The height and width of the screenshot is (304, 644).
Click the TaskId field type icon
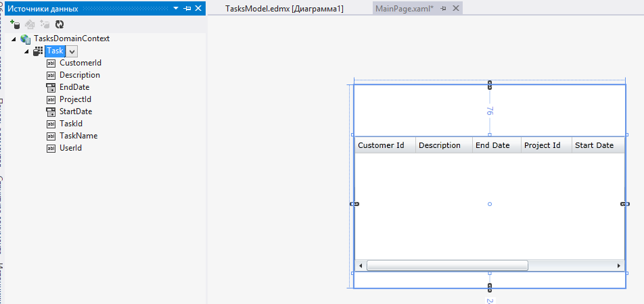click(x=51, y=124)
